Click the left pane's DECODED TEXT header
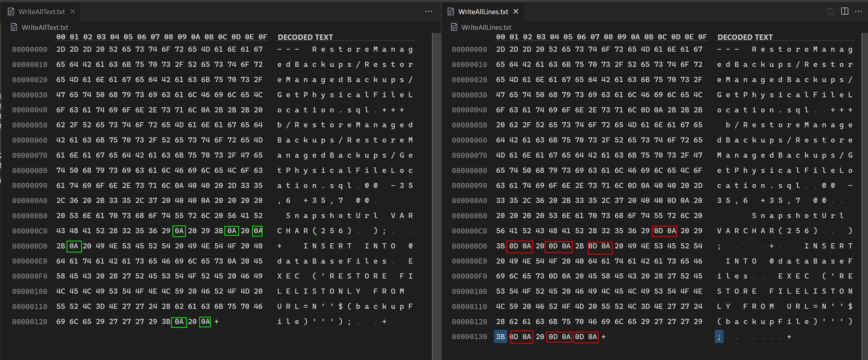Screen dimensions: 868x360 coord(305,37)
